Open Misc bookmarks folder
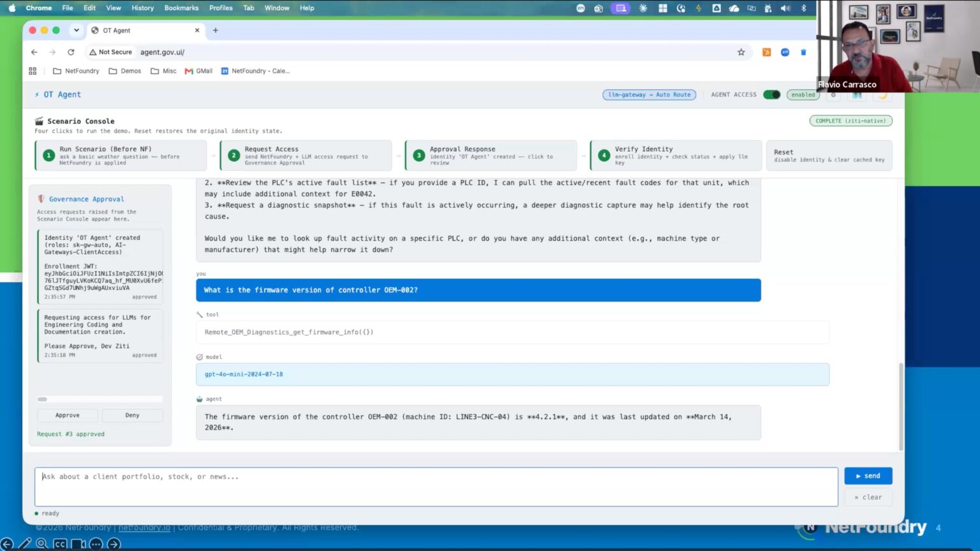Screen dimensions: 980x551 [x=163, y=71]
